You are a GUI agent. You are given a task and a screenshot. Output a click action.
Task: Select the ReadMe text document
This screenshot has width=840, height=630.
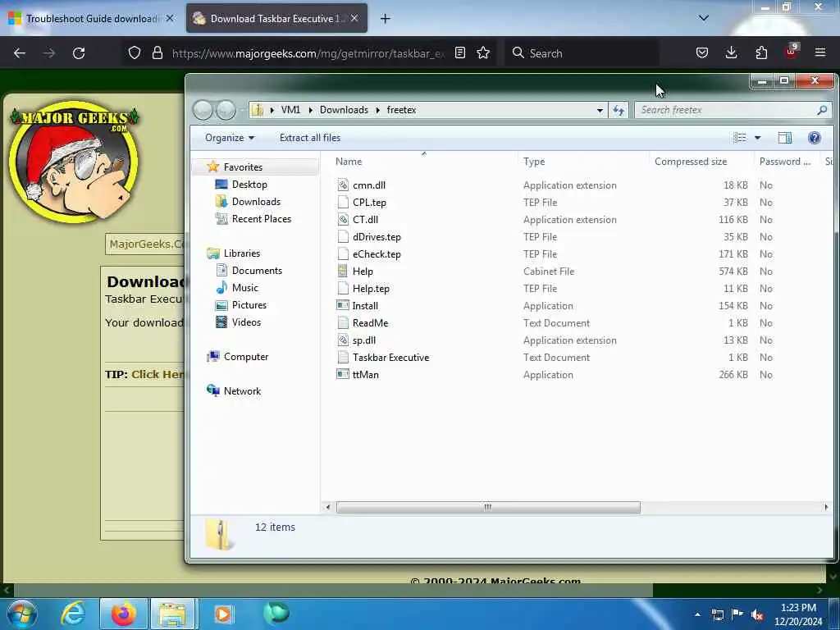[x=370, y=323]
